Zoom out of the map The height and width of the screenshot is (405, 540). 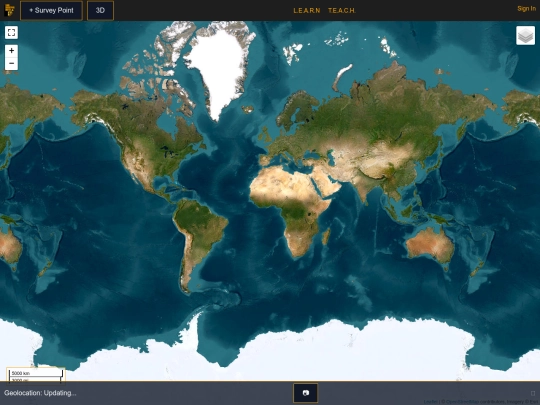point(11,63)
